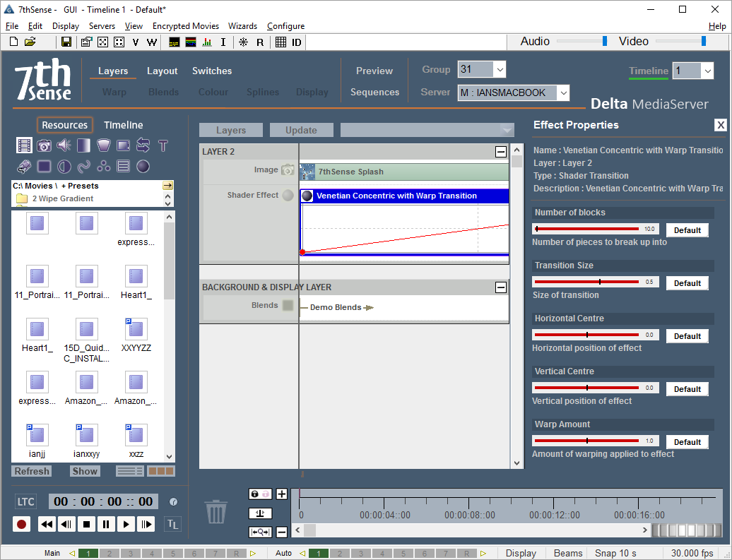Select the swap arrows resource icon
Screen dimensions: 732x560
point(143,145)
